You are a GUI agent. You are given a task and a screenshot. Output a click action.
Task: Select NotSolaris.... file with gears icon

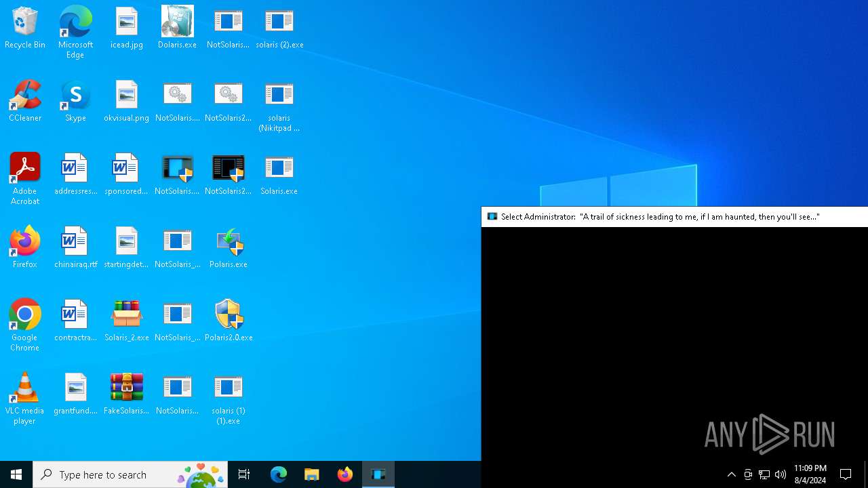177,101
